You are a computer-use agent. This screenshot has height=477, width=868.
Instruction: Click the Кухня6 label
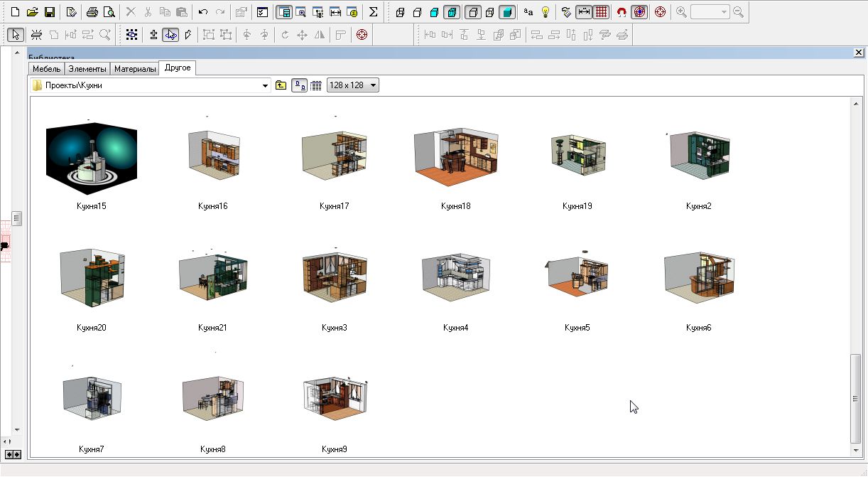pos(699,328)
